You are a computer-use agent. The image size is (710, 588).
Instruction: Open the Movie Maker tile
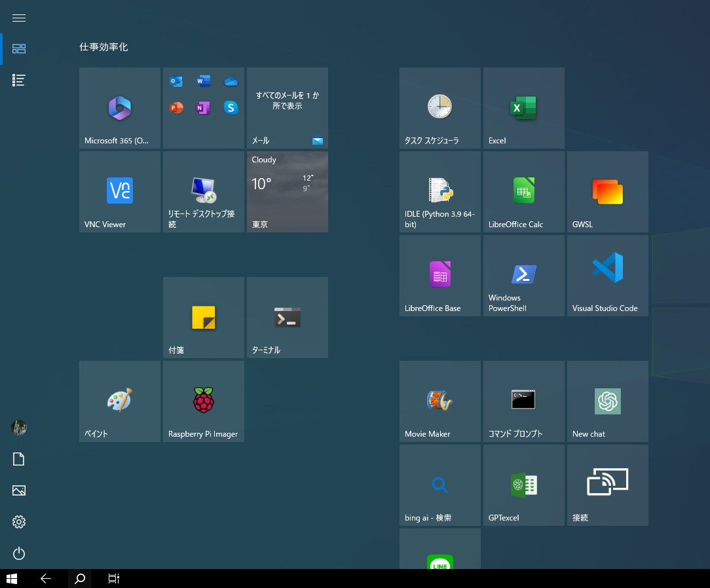pyautogui.click(x=439, y=401)
